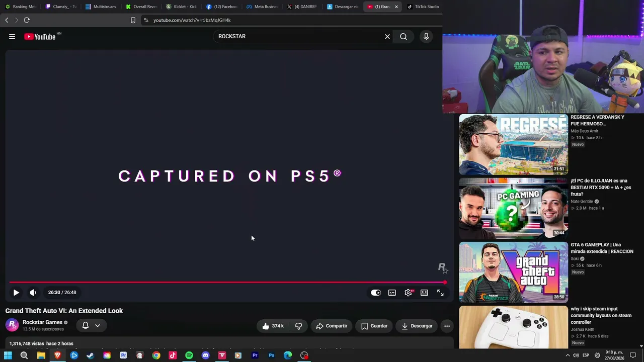Open the player settings gear
The width and height of the screenshot is (644, 362).
[x=408, y=293]
